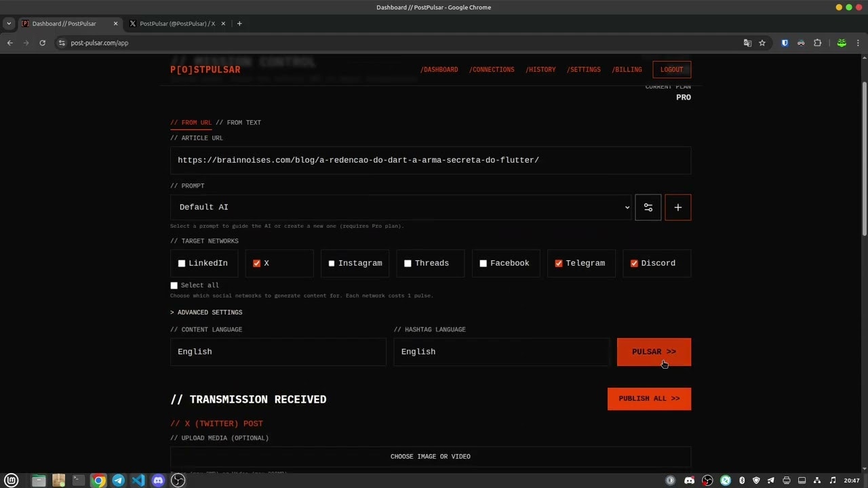
Task: Close the PostPulsar X tab
Action: [223, 24]
